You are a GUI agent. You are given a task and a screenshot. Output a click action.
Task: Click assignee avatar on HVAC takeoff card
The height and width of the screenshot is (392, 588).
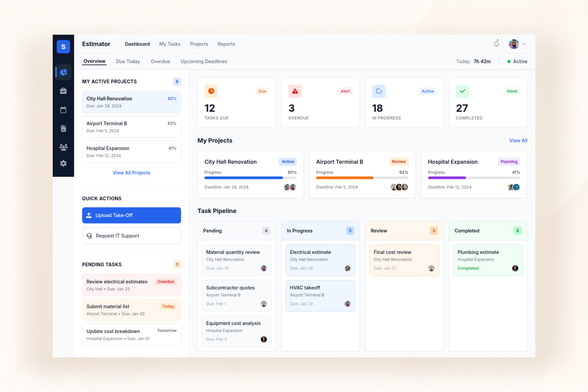[x=347, y=304]
